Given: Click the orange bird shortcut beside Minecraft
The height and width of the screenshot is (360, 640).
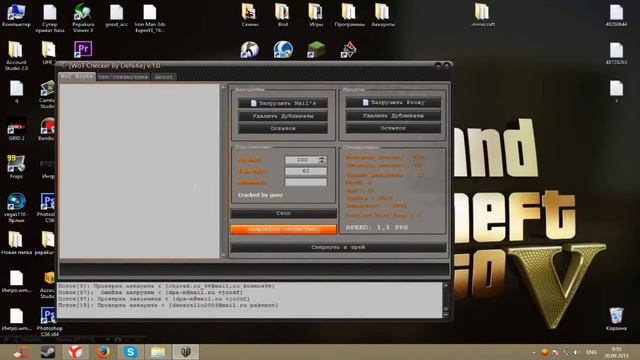Looking at the screenshot, I should [x=349, y=50].
